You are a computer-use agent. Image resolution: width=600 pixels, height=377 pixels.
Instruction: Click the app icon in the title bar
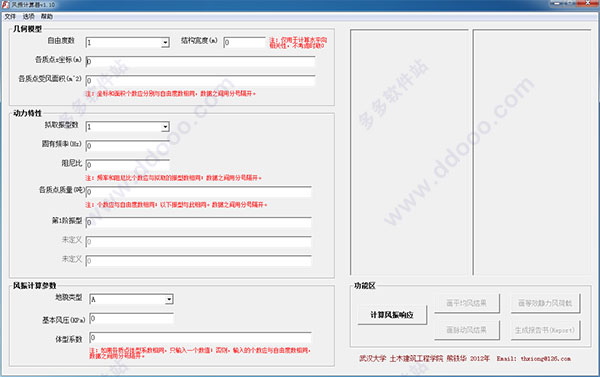pyautogui.click(x=5, y=5)
